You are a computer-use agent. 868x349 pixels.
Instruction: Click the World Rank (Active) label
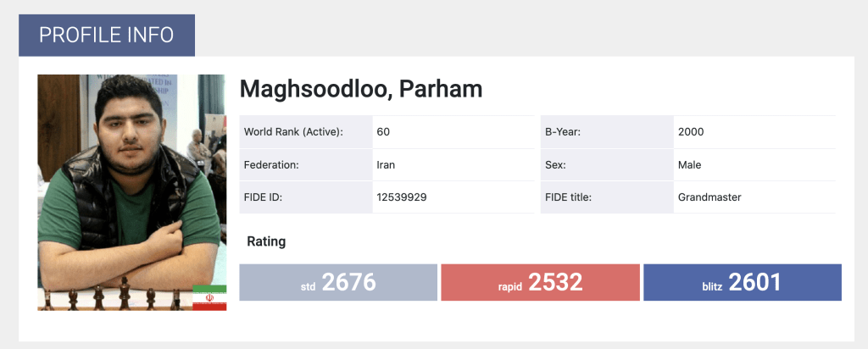click(293, 132)
